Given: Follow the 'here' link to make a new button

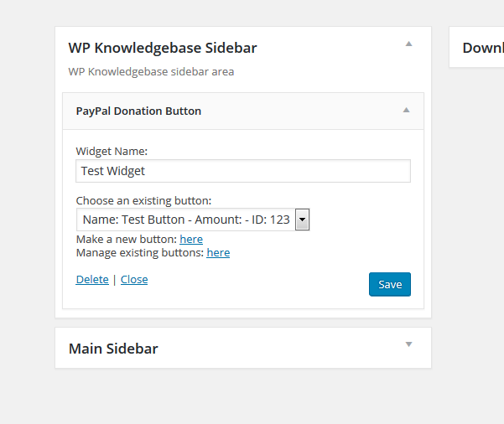Looking at the screenshot, I should click(x=191, y=239).
